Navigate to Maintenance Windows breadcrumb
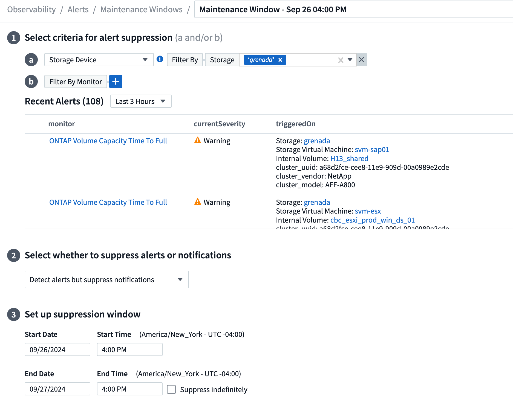513x420 pixels. point(141,10)
